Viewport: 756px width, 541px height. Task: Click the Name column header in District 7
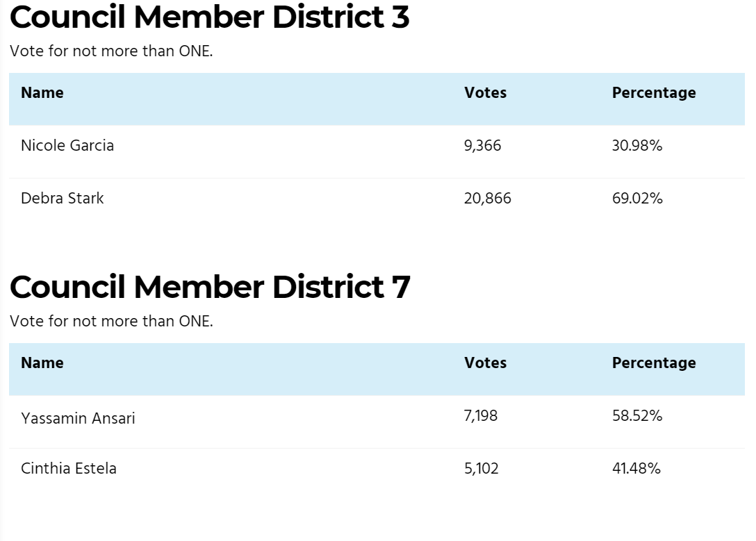tap(42, 363)
